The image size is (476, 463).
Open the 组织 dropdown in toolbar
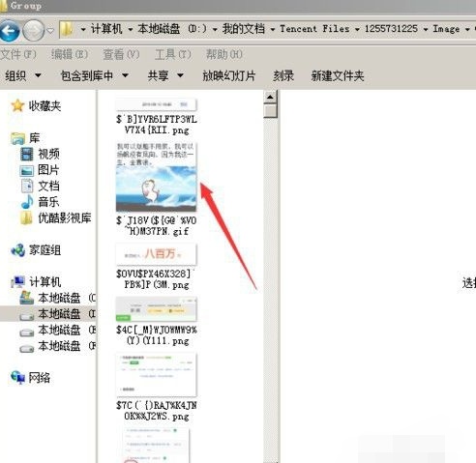23,75
